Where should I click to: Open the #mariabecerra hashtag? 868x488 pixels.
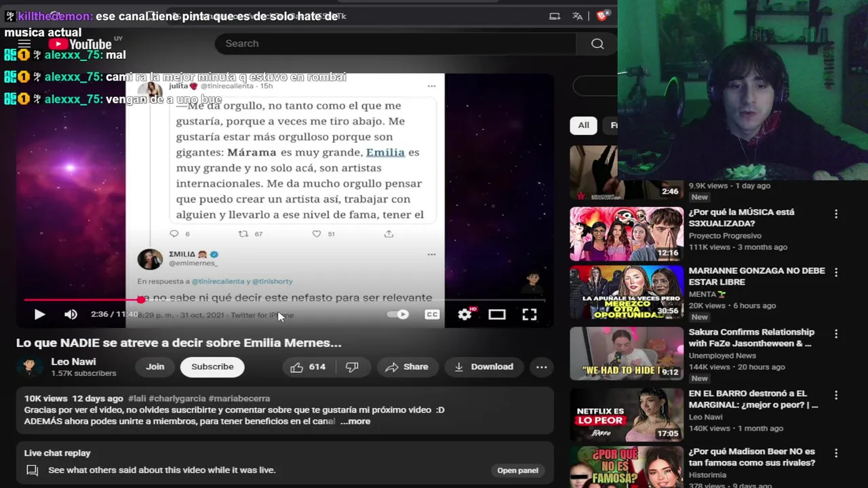coord(239,399)
